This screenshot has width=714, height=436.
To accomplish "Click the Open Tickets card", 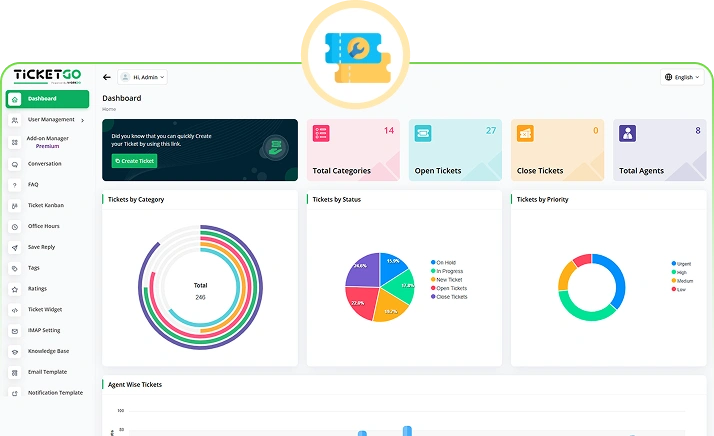I will click(455, 150).
